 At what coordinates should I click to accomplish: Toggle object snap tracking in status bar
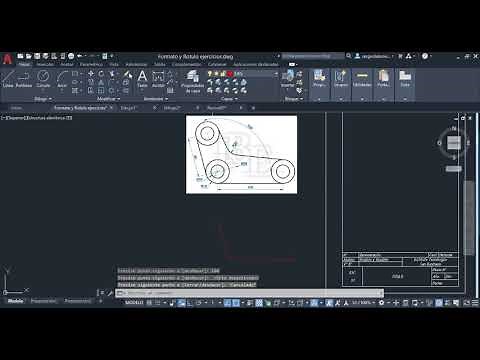[x=227, y=303]
